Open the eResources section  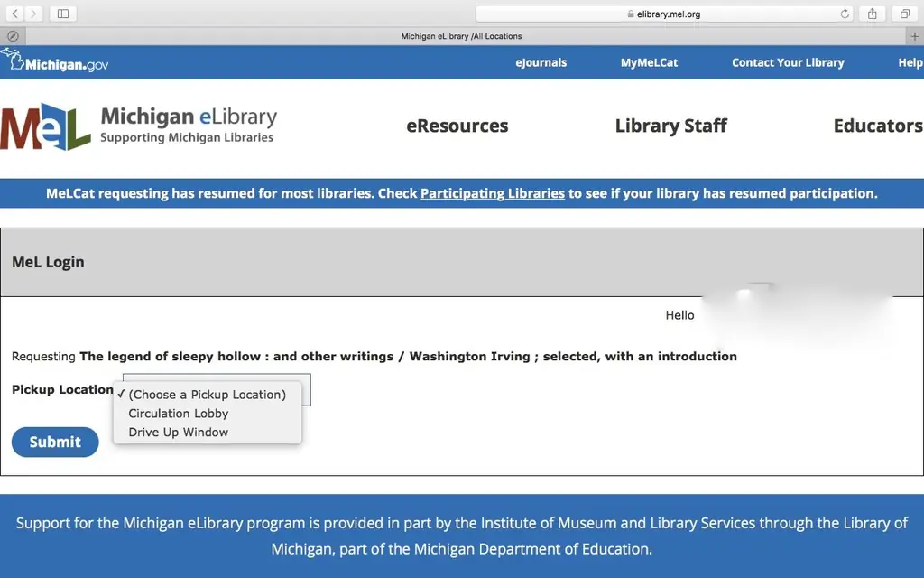[x=457, y=126]
